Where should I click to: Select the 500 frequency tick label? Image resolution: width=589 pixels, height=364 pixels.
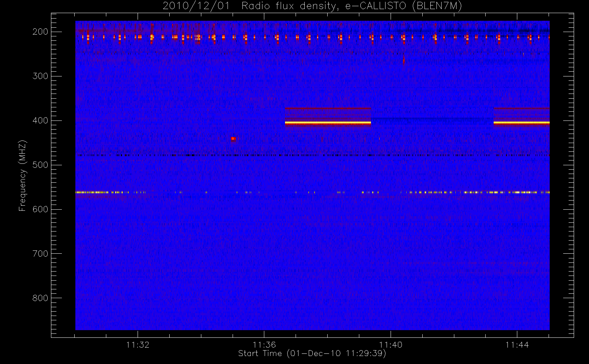pos(40,165)
